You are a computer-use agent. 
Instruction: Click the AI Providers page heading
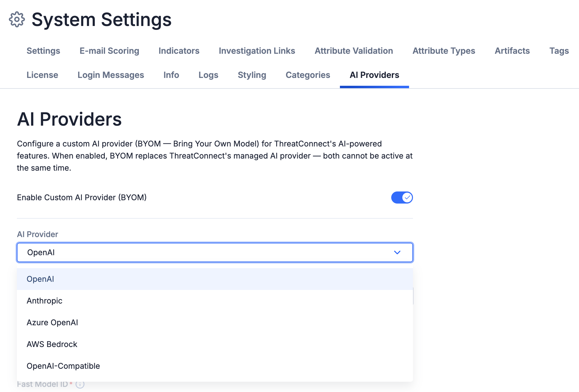69,119
